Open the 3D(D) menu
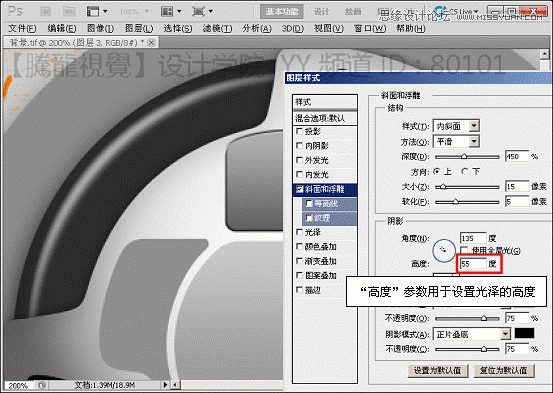 coord(292,28)
